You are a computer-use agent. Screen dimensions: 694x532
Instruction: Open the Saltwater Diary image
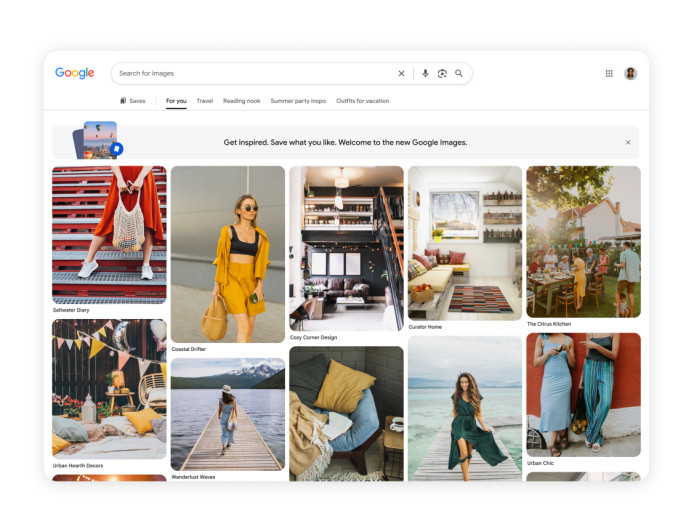click(109, 235)
